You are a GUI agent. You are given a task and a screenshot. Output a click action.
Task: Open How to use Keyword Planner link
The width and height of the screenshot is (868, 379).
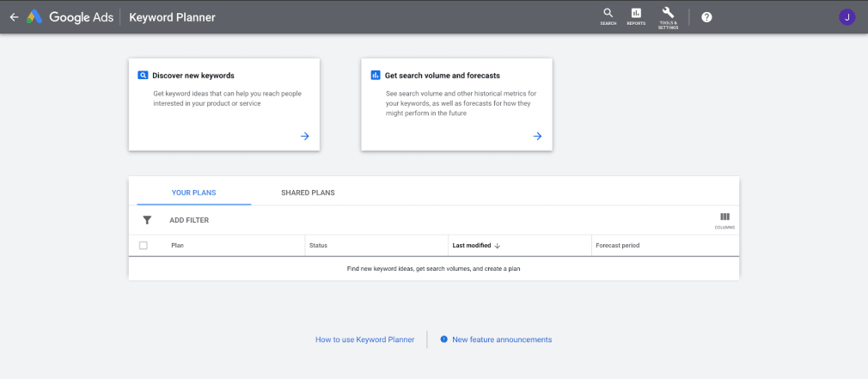pyautogui.click(x=364, y=339)
